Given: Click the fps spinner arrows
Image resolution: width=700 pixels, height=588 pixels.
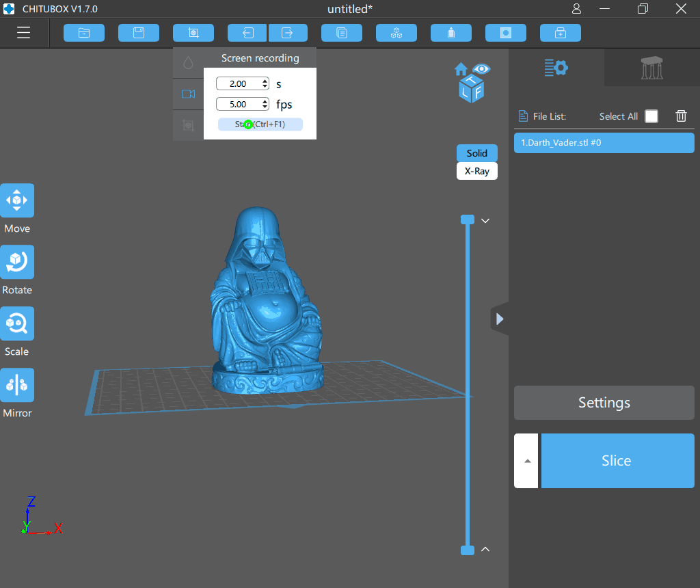Looking at the screenshot, I should pos(265,104).
